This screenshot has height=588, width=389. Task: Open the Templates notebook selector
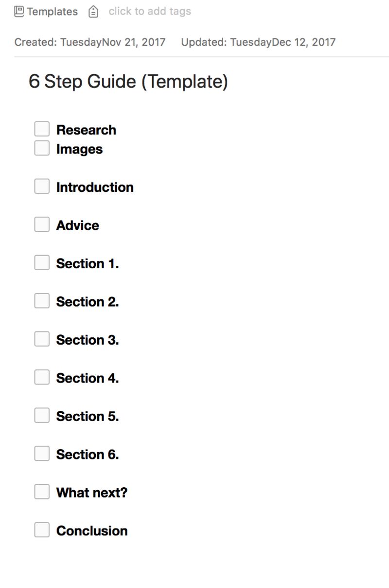pos(52,12)
